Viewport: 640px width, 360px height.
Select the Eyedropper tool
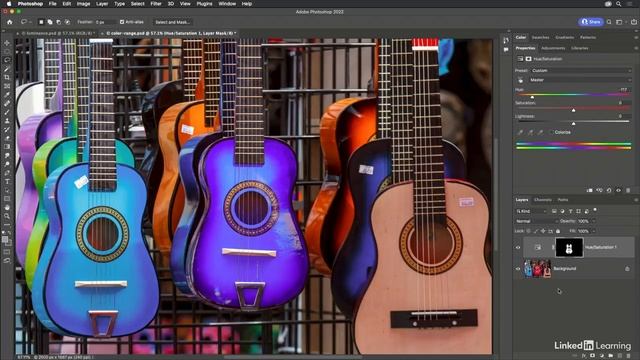7,95
